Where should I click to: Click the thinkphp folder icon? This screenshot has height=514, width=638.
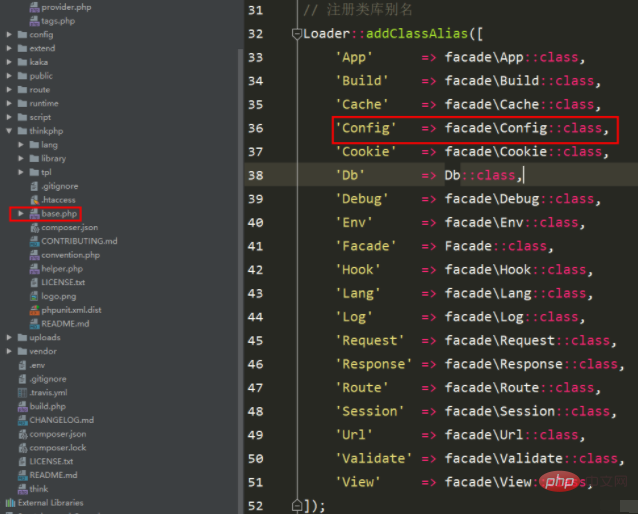click(x=22, y=131)
